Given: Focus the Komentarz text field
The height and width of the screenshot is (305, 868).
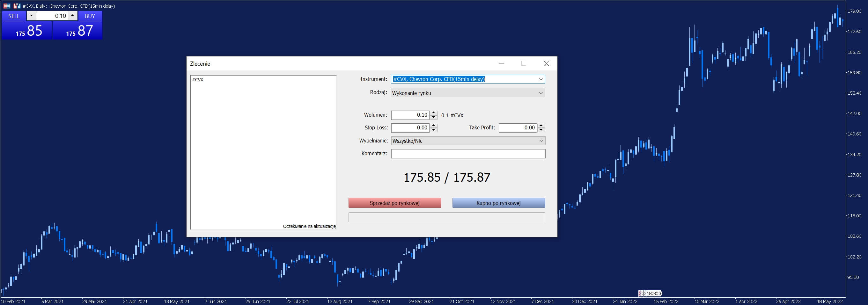Looking at the screenshot, I should 468,154.
